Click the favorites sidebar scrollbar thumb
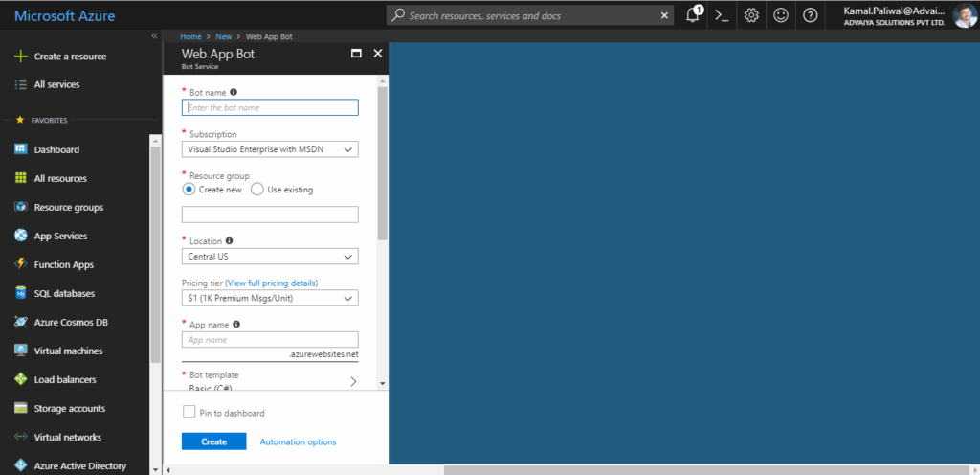Screen dimensions: 980x475 pyautogui.click(x=155, y=255)
